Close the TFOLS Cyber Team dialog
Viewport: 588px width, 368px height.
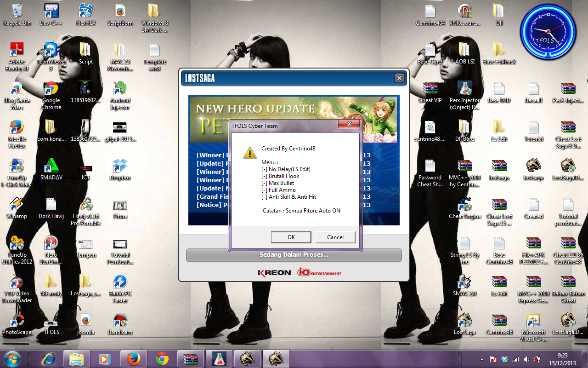[349, 124]
